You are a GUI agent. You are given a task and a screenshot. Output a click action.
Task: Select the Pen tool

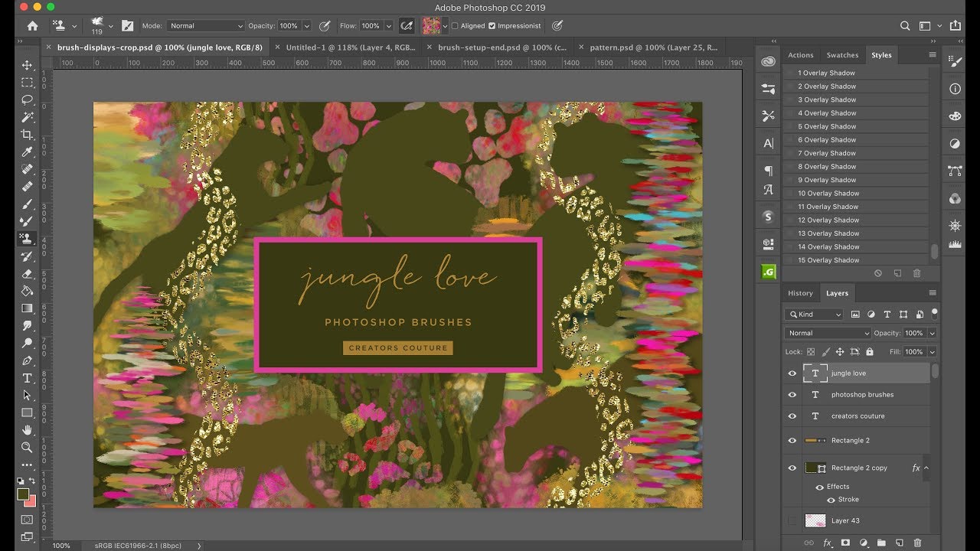(x=28, y=360)
